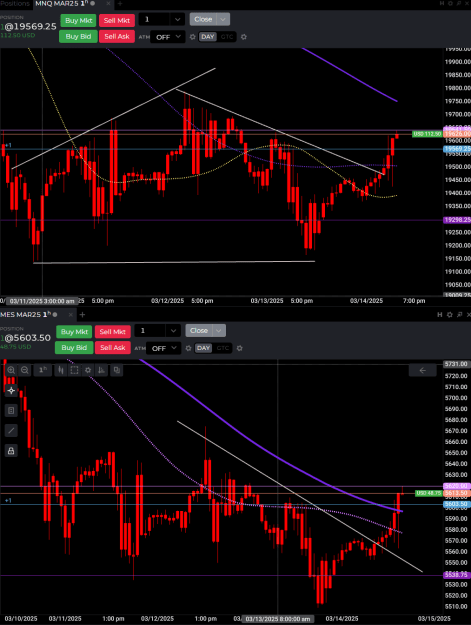Open the indicators icon in MES toolbar
Viewport: 471px width, 625px height.
pos(102,370)
